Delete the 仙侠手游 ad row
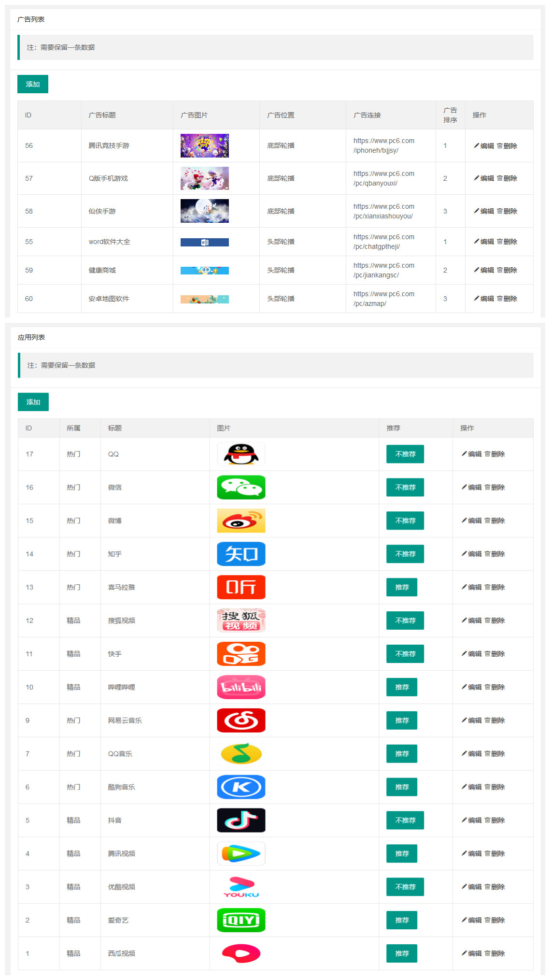 pyautogui.click(x=507, y=211)
